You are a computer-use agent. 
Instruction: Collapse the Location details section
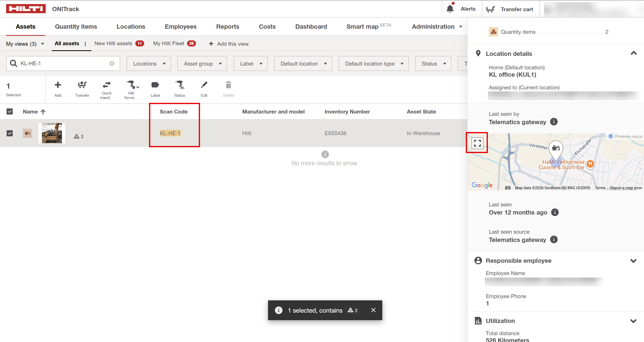point(634,53)
